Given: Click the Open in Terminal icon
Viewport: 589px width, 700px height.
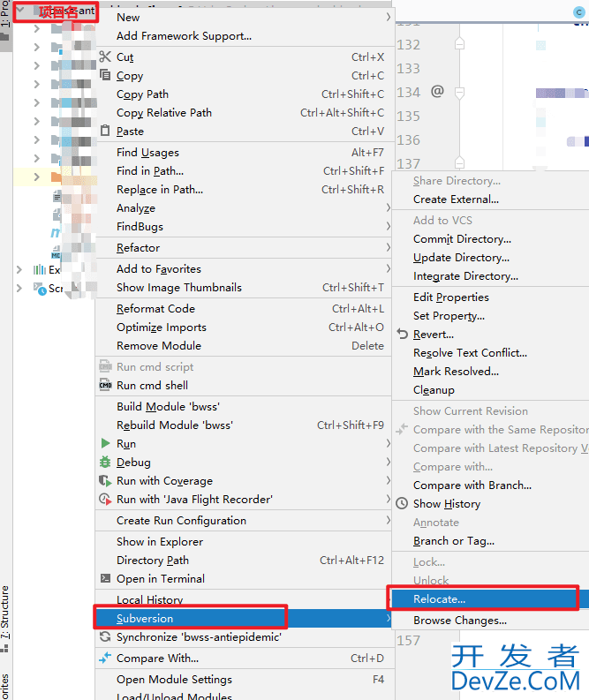Looking at the screenshot, I should pos(105,578).
